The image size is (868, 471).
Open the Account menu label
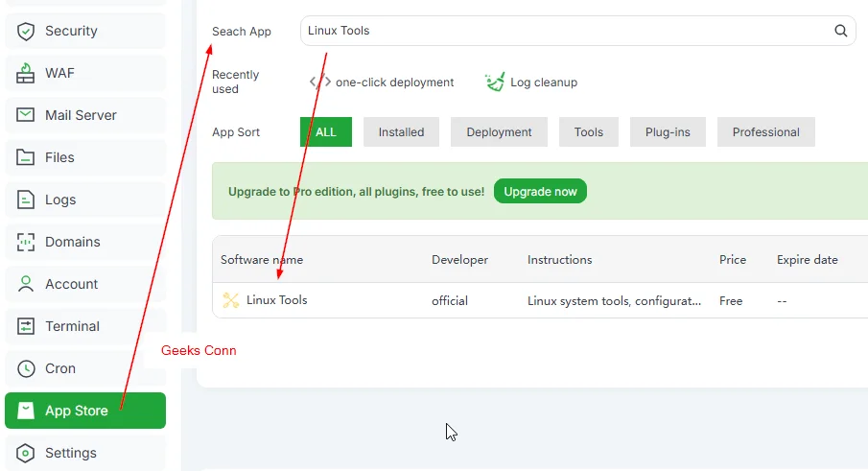(71, 284)
